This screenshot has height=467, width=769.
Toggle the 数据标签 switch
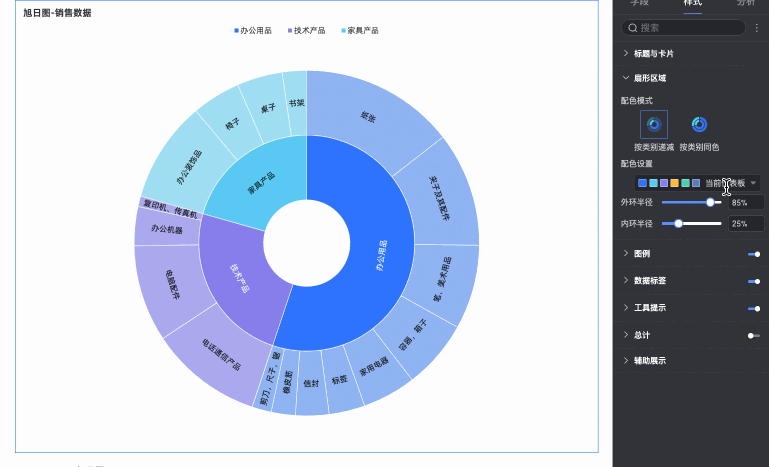pos(754,281)
